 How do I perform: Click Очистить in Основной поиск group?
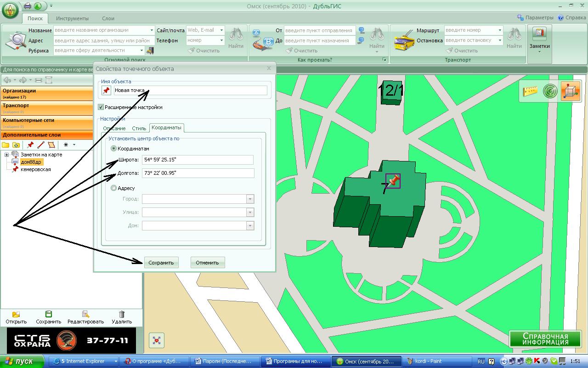(204, 51)
